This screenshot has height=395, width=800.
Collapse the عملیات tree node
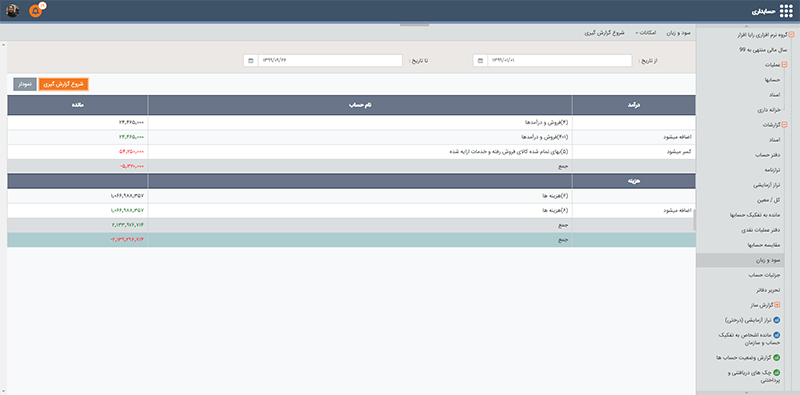pos(784,65)
